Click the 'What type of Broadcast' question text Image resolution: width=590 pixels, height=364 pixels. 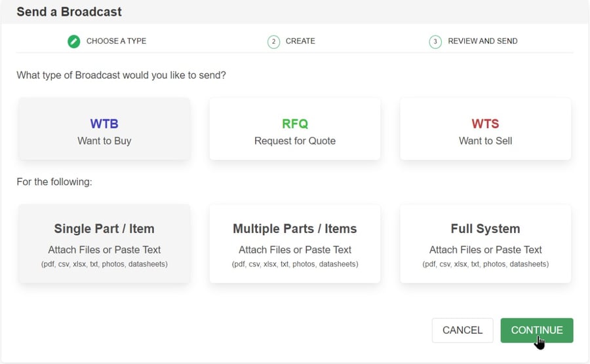121,75
